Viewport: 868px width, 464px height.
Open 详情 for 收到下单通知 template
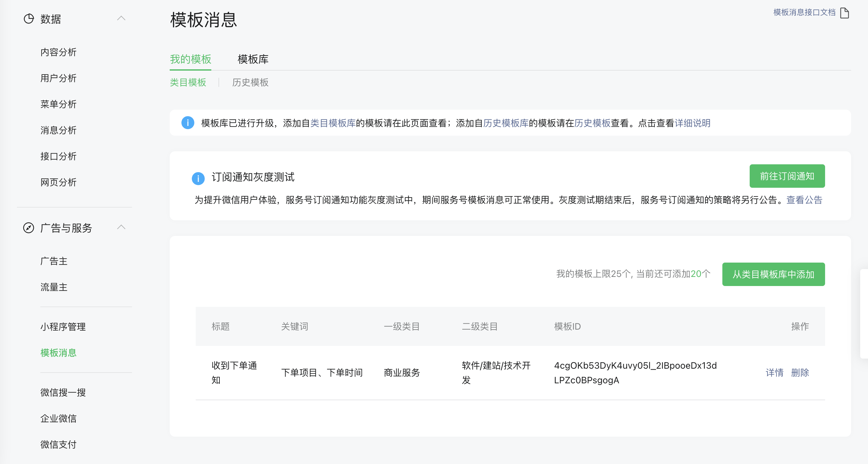click(x=774, y=373)
